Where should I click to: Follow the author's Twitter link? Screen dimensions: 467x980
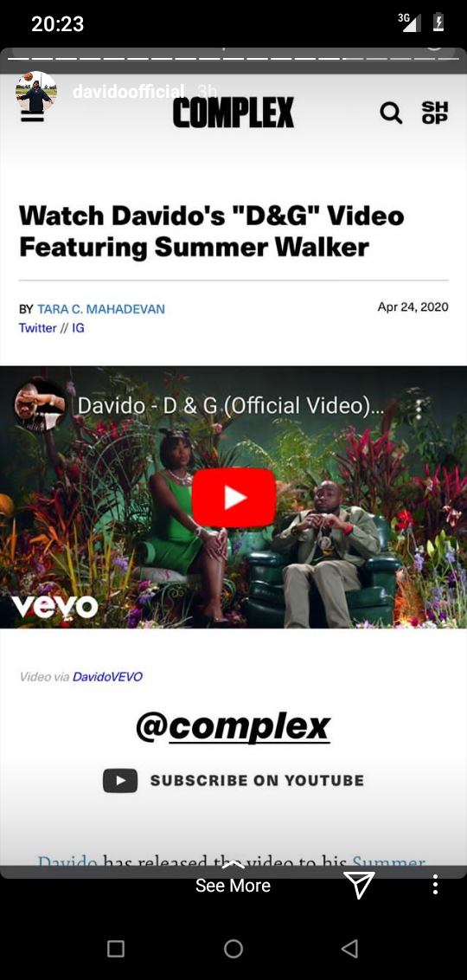[37, 328]
